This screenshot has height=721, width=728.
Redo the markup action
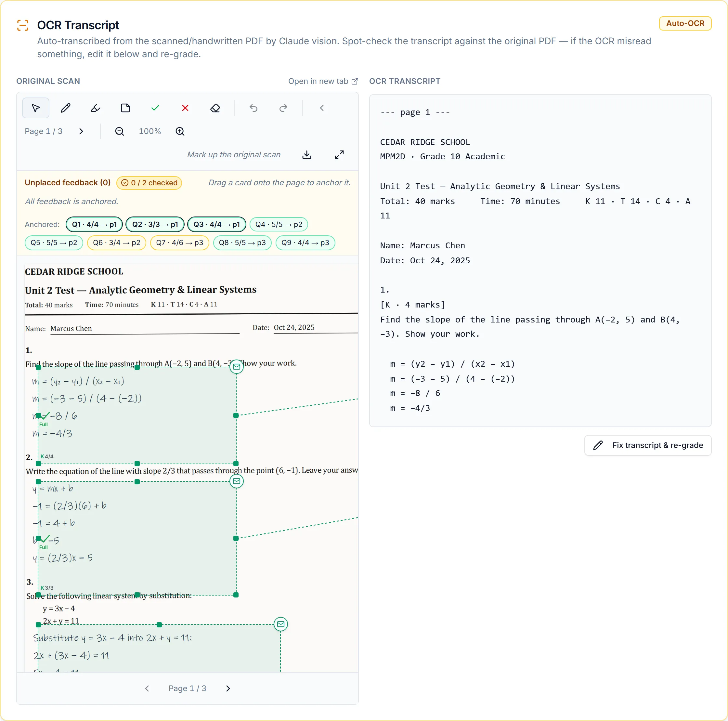click(x=283, y=108)
